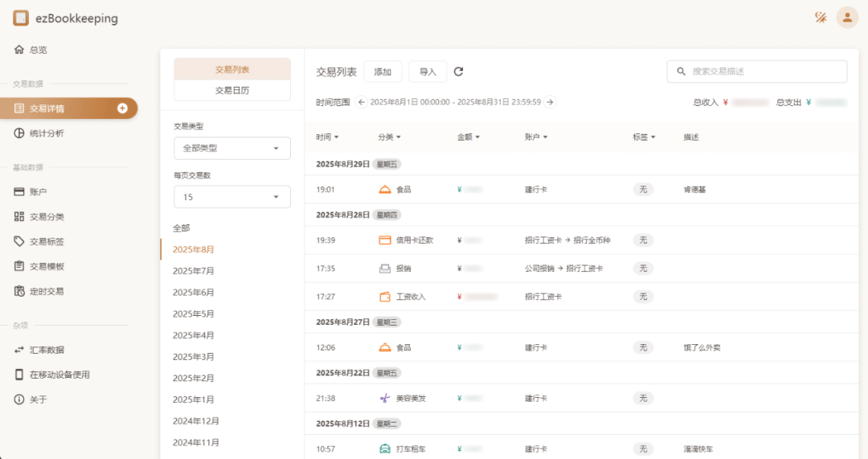Open 交易详情 in sidebar
The width and height of the screenshot is (868, 459).
68,109
